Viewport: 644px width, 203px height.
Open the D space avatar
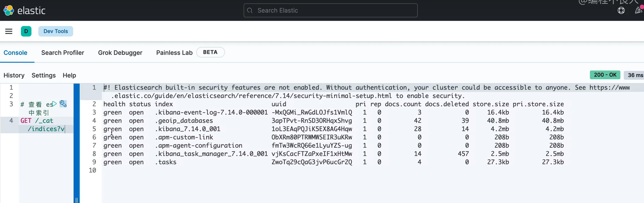26,31
